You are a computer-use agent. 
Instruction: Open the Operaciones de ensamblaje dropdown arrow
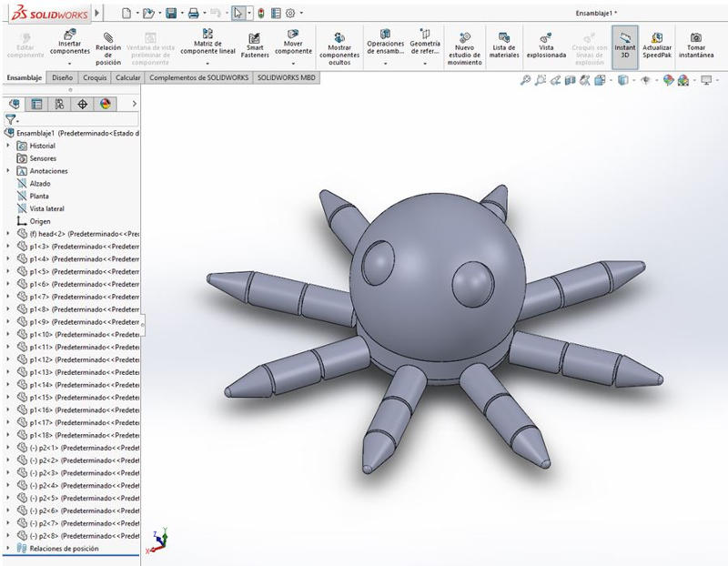point(385,64)
